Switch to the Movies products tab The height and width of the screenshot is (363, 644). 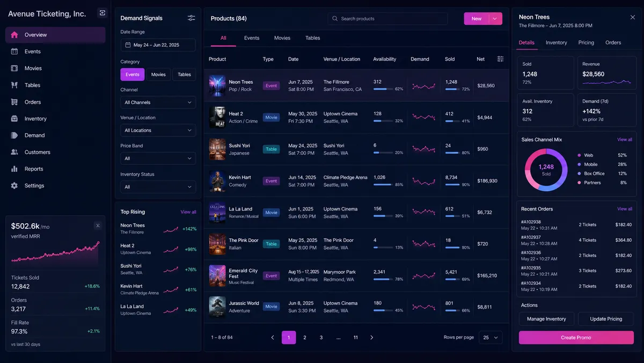[x=282, y=38]
